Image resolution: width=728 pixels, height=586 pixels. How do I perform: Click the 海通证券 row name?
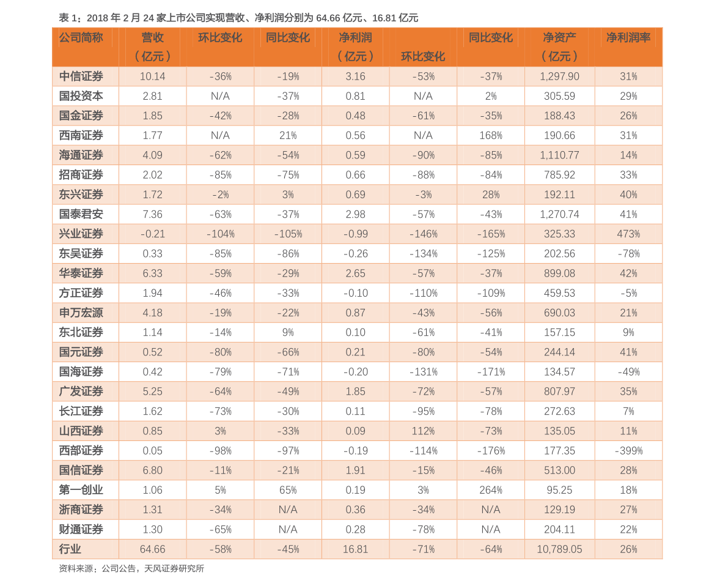(x=81, y=155)
